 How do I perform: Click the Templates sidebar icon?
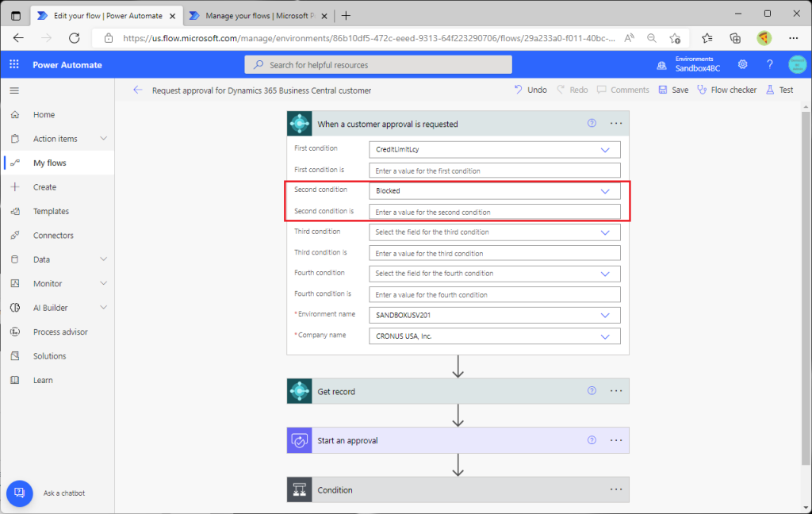click(15, 211)
